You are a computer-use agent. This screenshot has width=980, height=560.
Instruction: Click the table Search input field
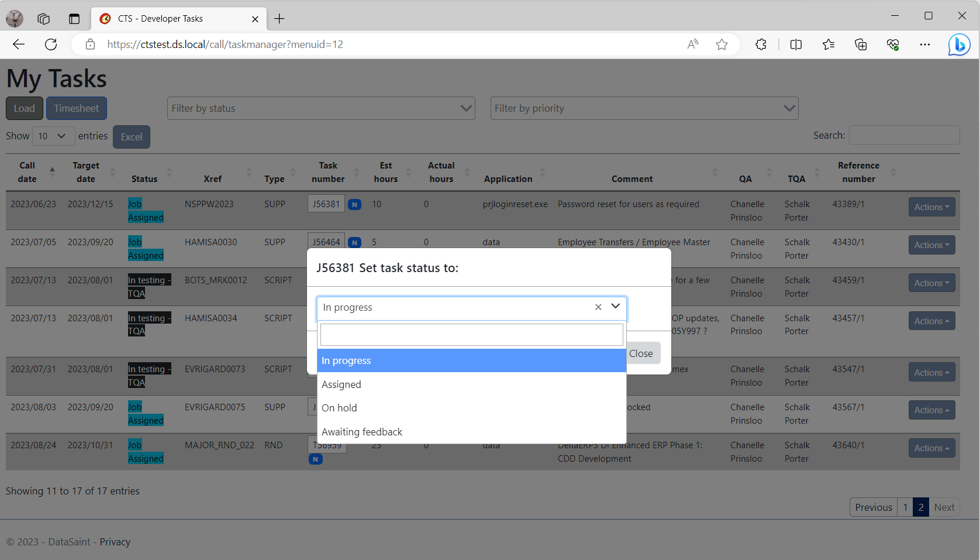(905, 135)
